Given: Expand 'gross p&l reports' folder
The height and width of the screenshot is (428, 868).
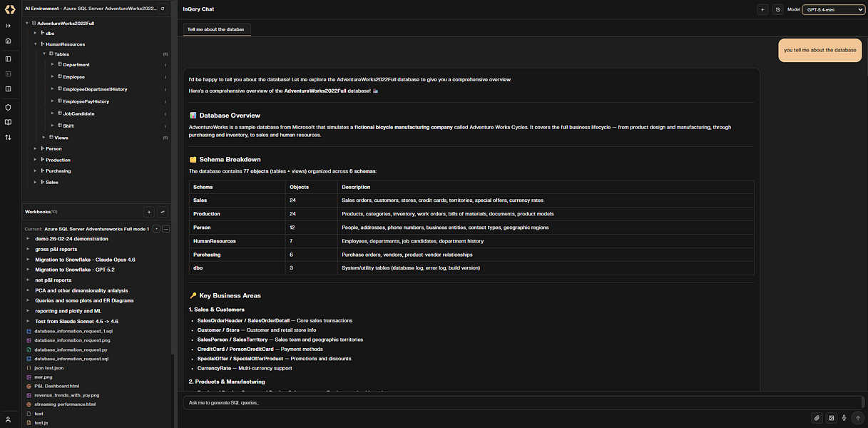Looking at the screenshot, I should (28, 250).
